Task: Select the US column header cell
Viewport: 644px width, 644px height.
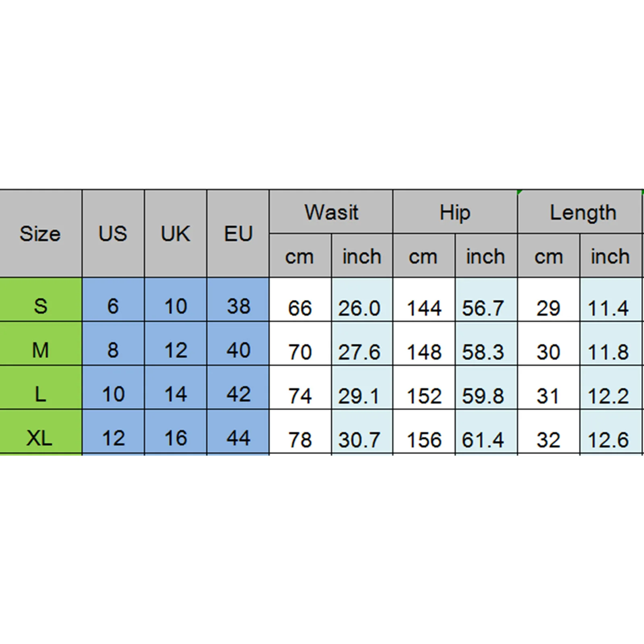Action: (x=113, y=233)
